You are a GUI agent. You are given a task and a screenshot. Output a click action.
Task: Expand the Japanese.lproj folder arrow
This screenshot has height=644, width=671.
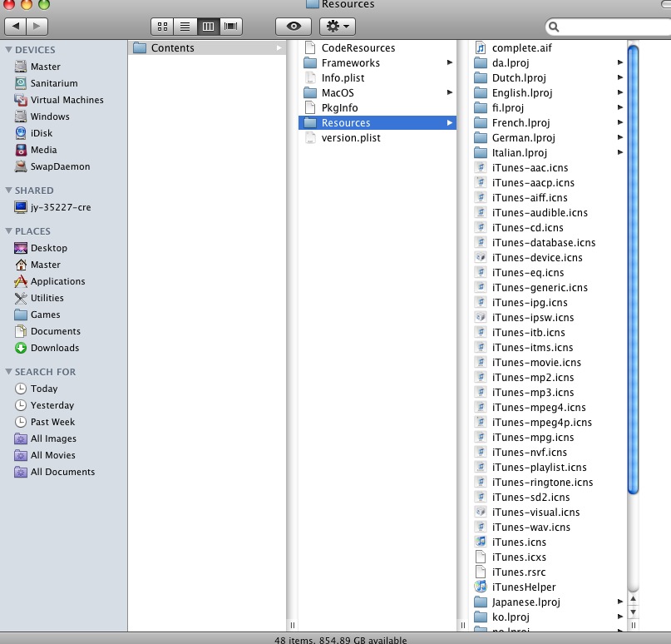(620, 602)
